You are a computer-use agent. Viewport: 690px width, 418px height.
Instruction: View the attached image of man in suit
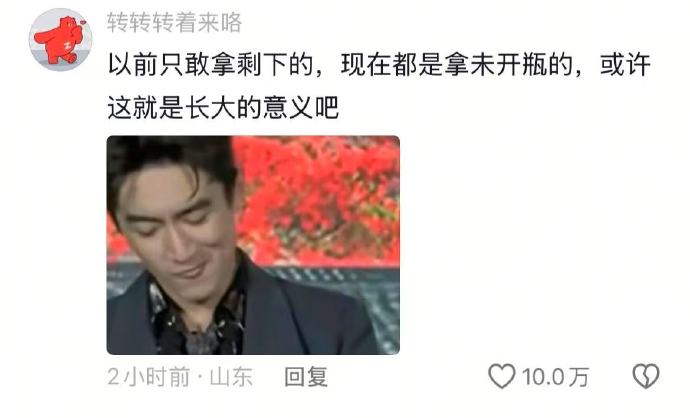tap(253, 245)
